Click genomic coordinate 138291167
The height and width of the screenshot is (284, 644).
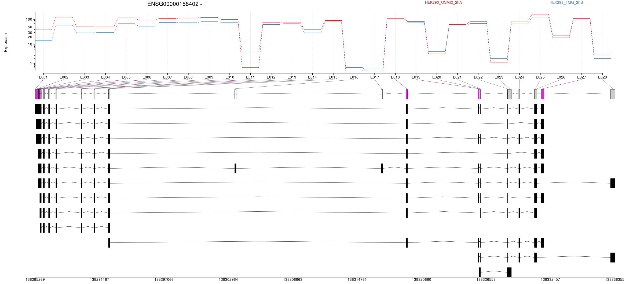coord(100,279)
